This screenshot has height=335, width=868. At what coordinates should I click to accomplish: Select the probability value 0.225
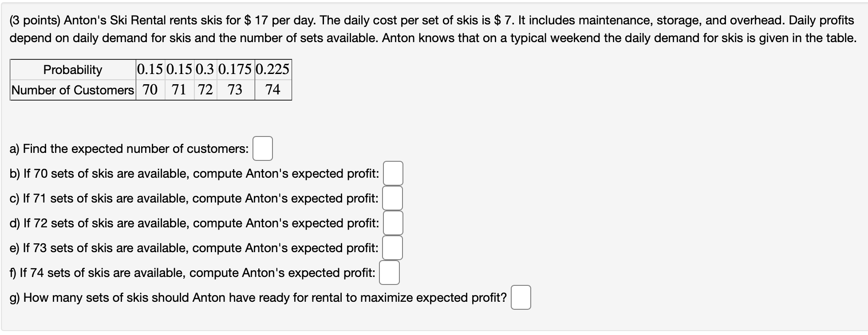click(x=272, y=69)
